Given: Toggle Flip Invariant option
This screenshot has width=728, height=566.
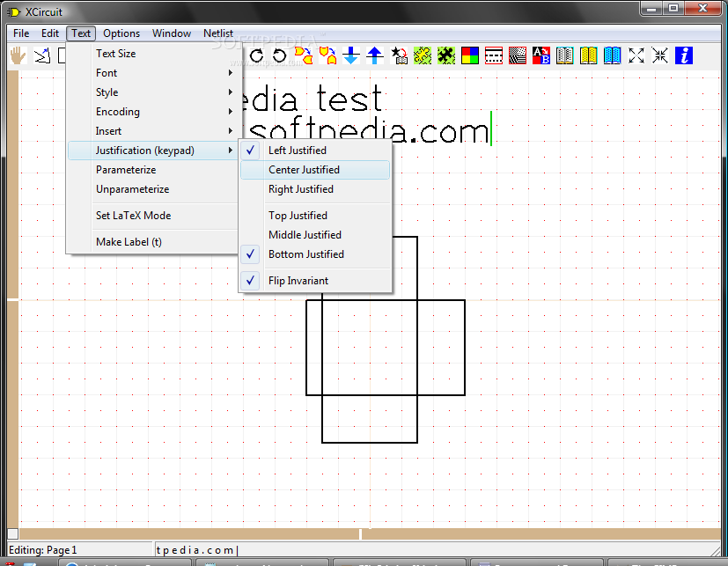Looking at the screenshot, I should [x=315, y=281].
